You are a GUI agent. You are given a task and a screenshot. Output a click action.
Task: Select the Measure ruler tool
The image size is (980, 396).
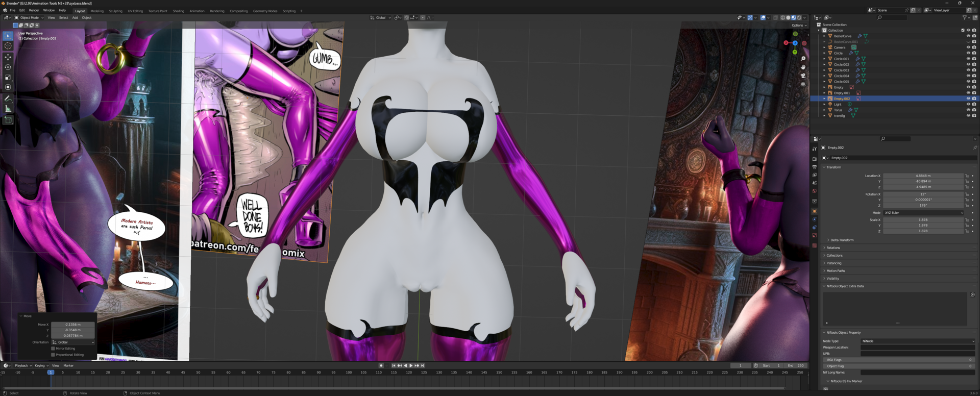8,109
